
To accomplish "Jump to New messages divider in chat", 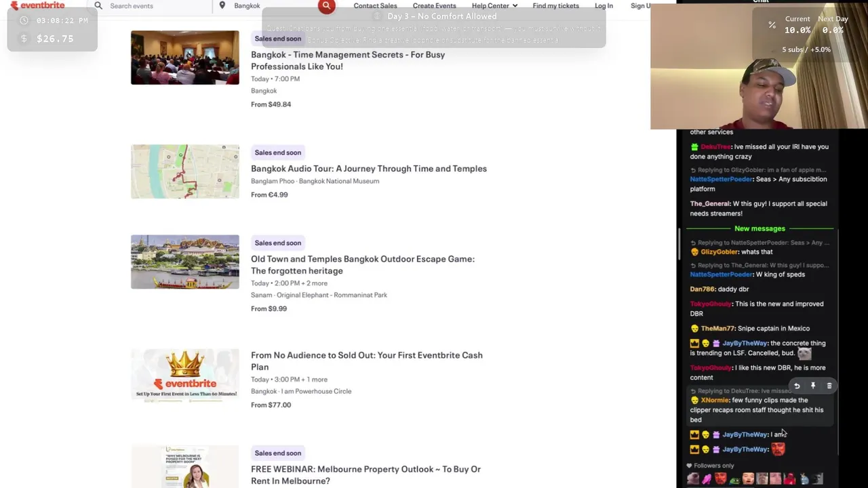I will [759, 228].
